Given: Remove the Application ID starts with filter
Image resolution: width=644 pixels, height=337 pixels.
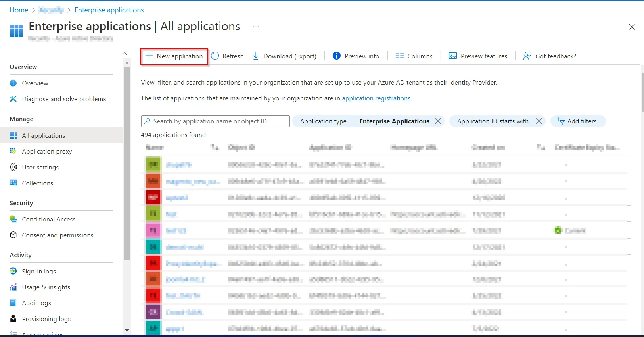Looking at the screenshot, I should tap(539, 121).
